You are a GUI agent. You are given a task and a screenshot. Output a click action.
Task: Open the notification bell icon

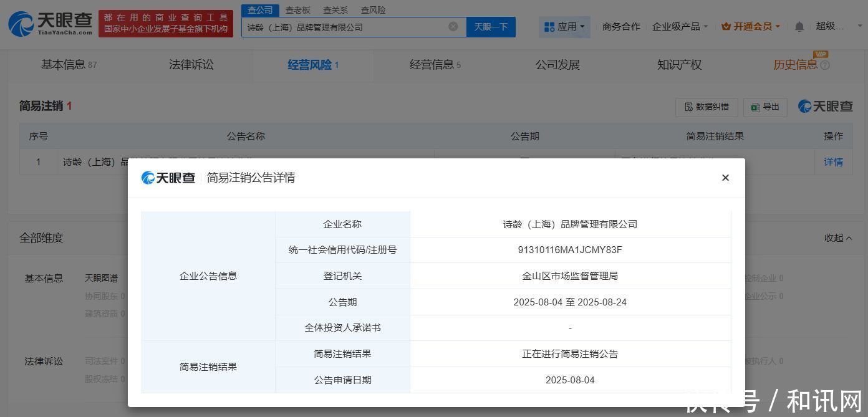799,27
